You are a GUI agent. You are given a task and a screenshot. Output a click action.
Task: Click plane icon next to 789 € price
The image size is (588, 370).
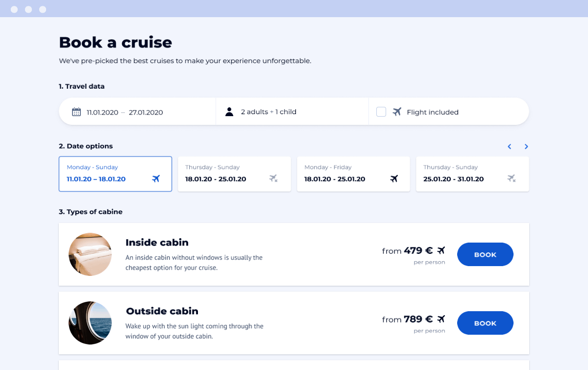tap(441, 319)
